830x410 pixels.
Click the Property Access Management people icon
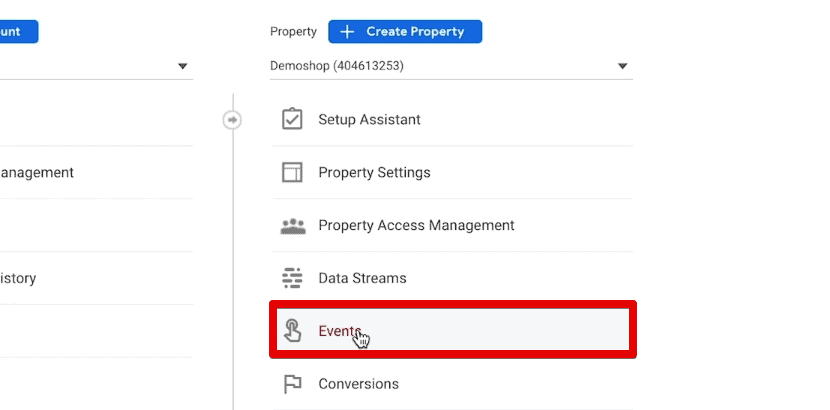coord(292,226)
